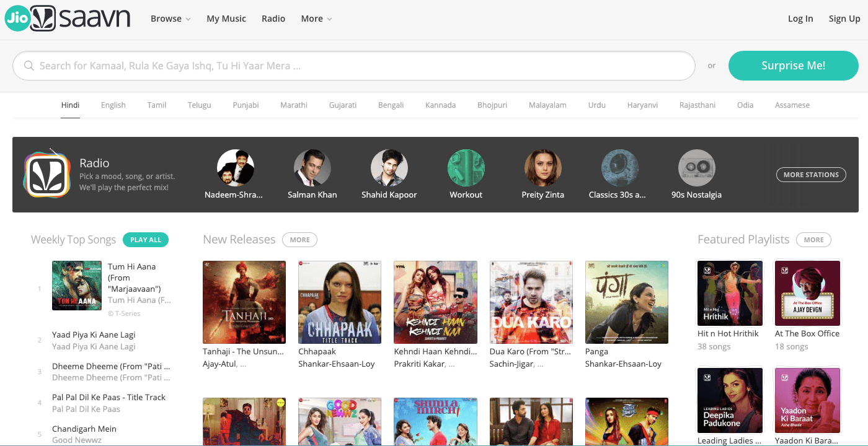Expand the Browse dropdown menu
This screenshot has width=868, height=446.
click(x=170, y=19)
